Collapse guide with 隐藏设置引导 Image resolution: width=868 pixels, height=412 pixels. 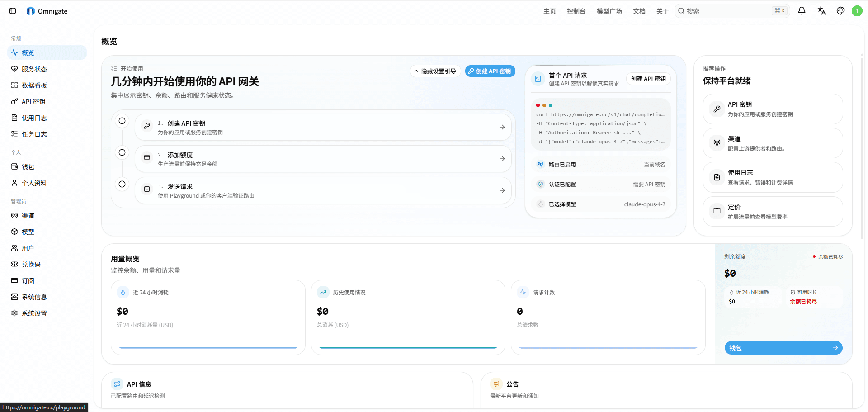435,71
